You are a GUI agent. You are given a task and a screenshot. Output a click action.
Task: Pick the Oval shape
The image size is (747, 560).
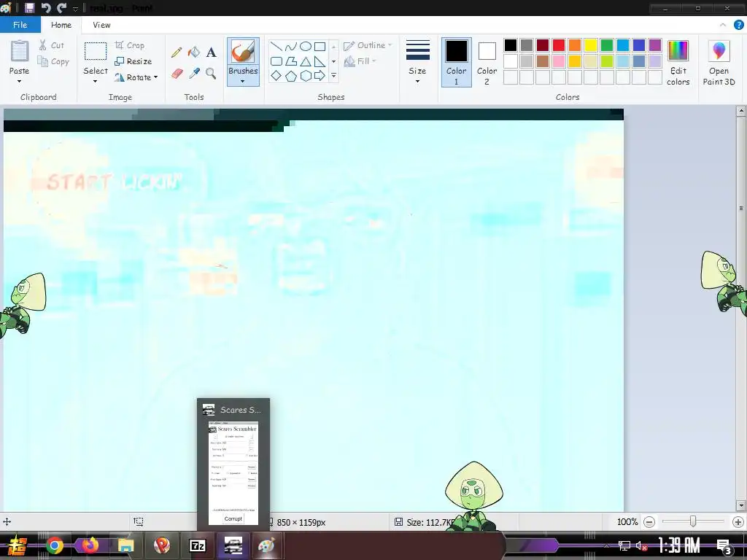point(306,46)
